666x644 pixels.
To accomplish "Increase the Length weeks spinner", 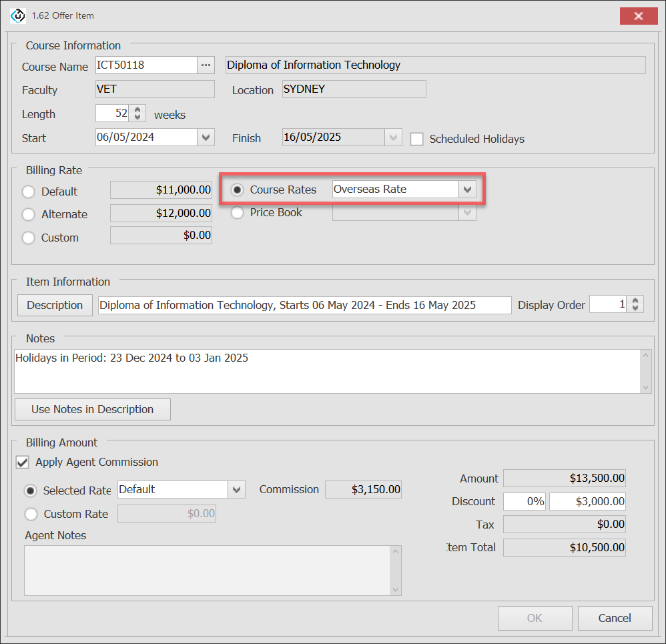I will coord(137,109).
